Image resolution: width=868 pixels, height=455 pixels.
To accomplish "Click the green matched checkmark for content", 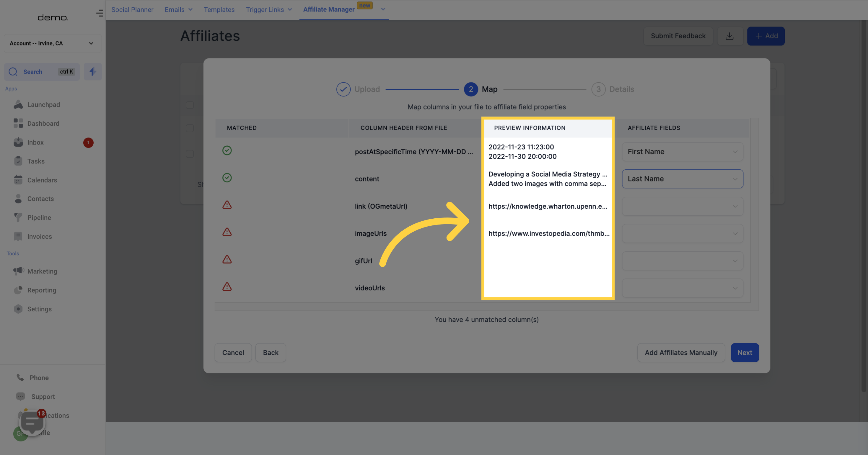I will [227, 178].
